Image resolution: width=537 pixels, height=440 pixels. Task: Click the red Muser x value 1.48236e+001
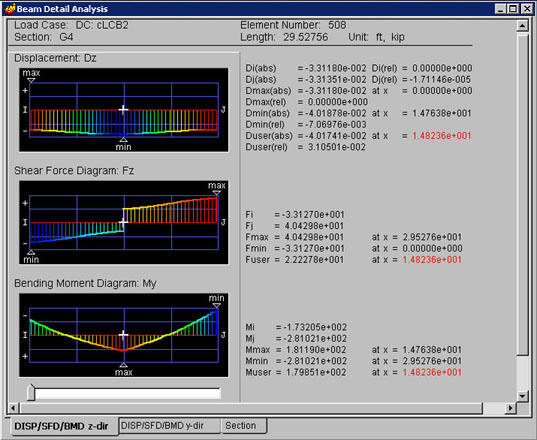432,373
